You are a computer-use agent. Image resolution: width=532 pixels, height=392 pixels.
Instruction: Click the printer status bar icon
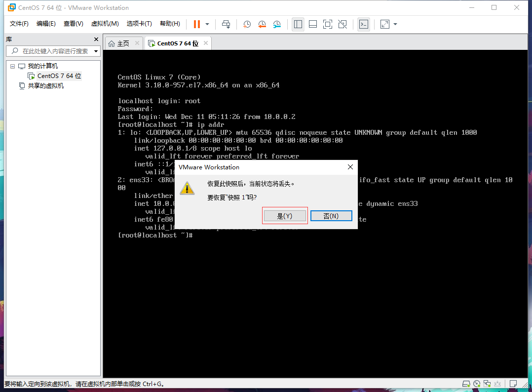point(497,384)
